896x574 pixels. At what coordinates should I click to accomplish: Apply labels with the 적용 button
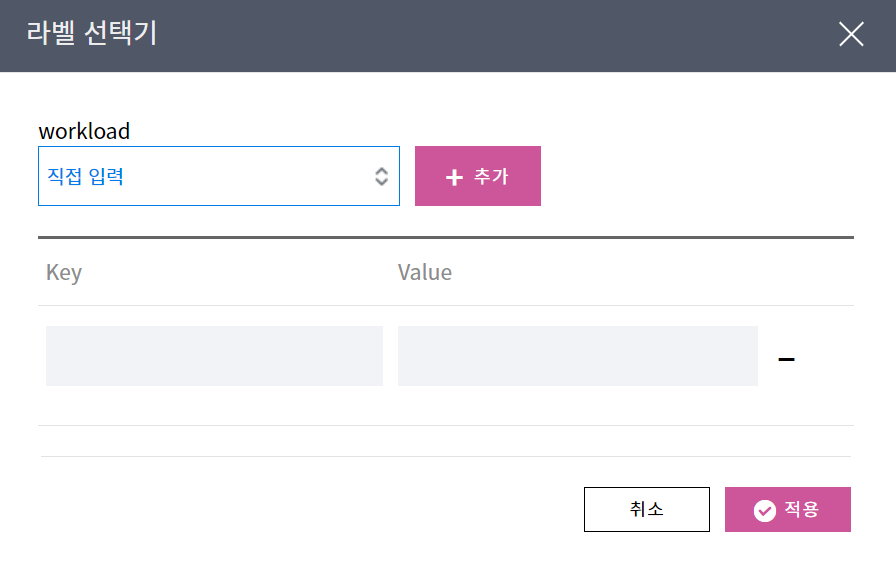(788, 509)
